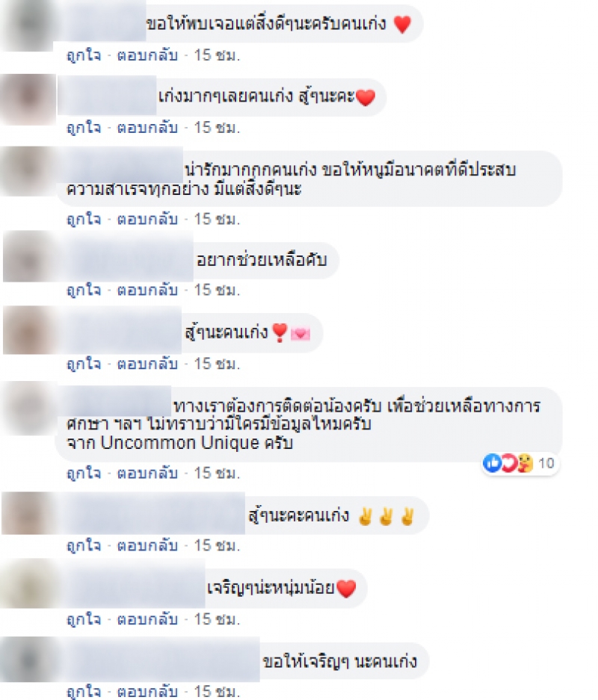
Task: Open the avatar beside the Uncommon Unique comment
Action: [x=29, y=409]
